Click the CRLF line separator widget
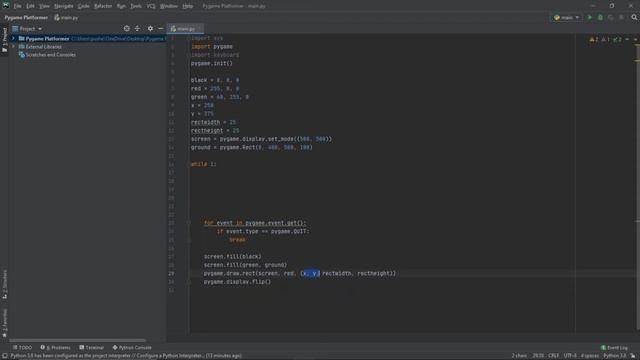 pyautogui.click(x=553, y=356)
